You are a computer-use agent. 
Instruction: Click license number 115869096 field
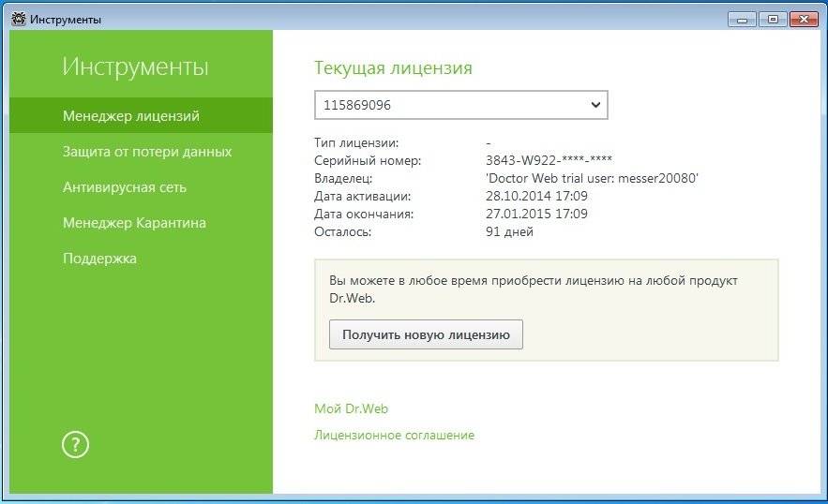(461, 105)
